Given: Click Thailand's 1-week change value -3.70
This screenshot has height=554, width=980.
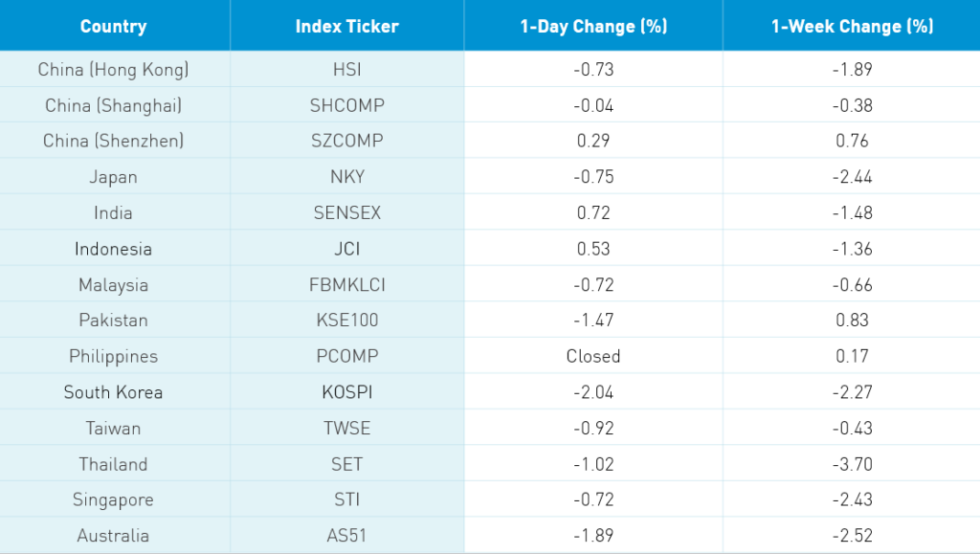Looking at the screenshot, I should (x=852, y=464).
